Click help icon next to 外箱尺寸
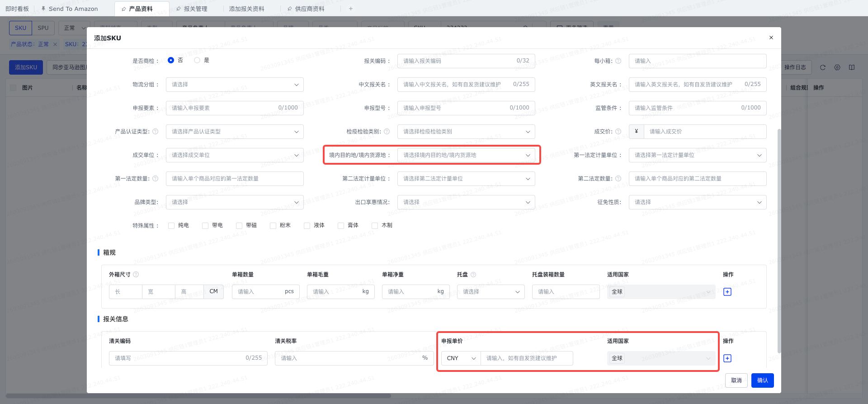This screenshot has height=404, width=868. [136, 275]
